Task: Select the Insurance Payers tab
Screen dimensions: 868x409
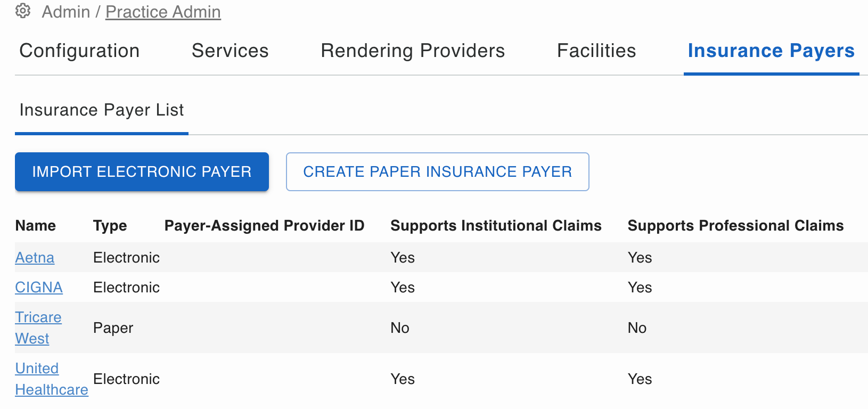Action: pyautogui.click(x=771, y=51)
